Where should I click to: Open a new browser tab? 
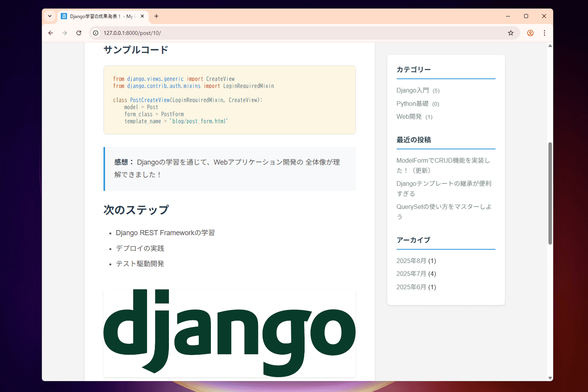pyautogui.click(x=156, y=16)
